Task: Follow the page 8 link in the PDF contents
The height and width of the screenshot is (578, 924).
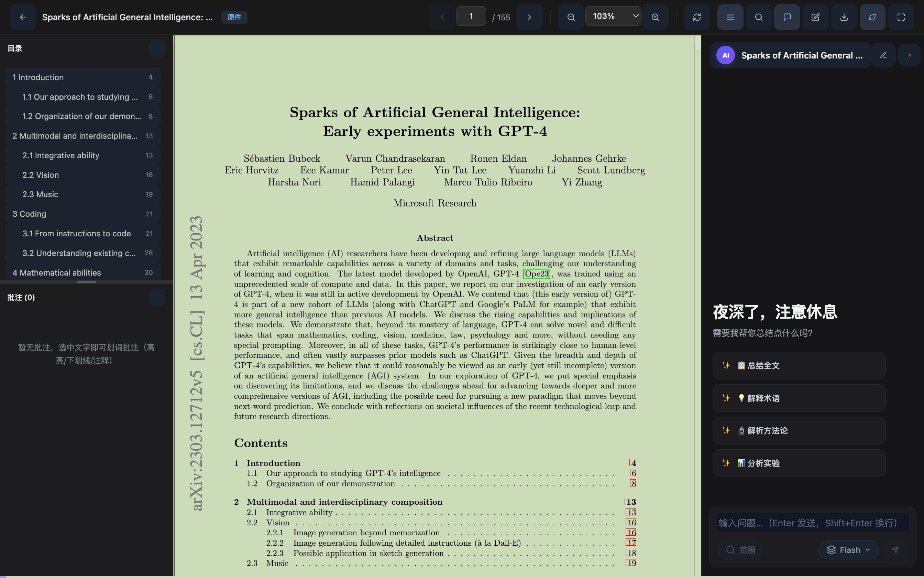Action: point(633,483)
